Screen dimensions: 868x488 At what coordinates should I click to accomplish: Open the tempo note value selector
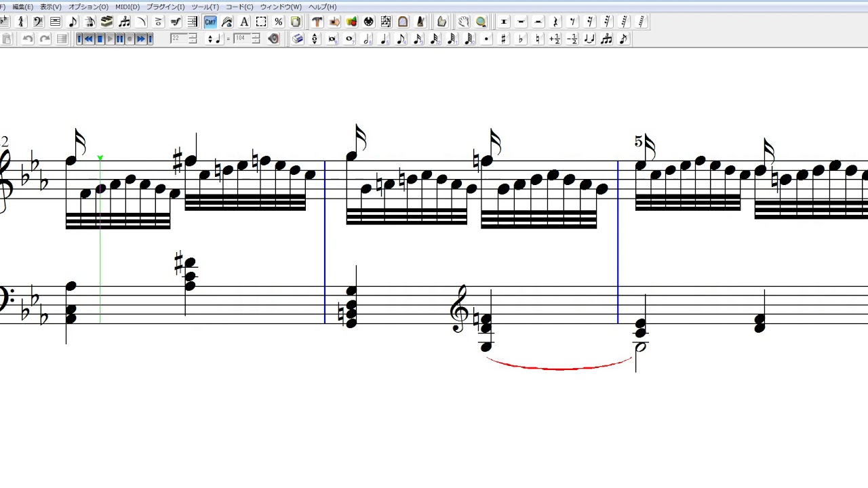coord(214,39)
